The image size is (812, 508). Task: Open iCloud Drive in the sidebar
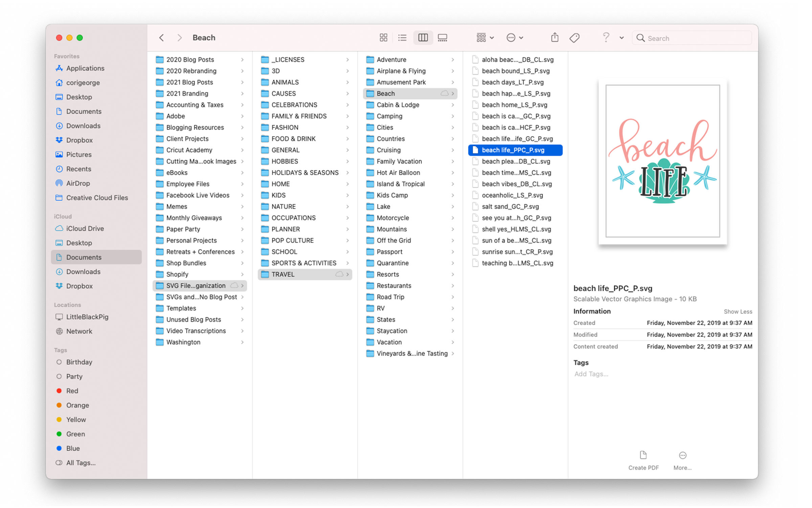point(85,229)
